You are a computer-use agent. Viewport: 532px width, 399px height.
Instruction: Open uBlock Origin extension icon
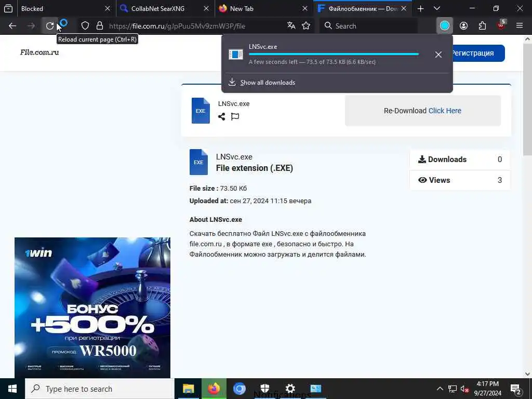click(x=501, y=25)
